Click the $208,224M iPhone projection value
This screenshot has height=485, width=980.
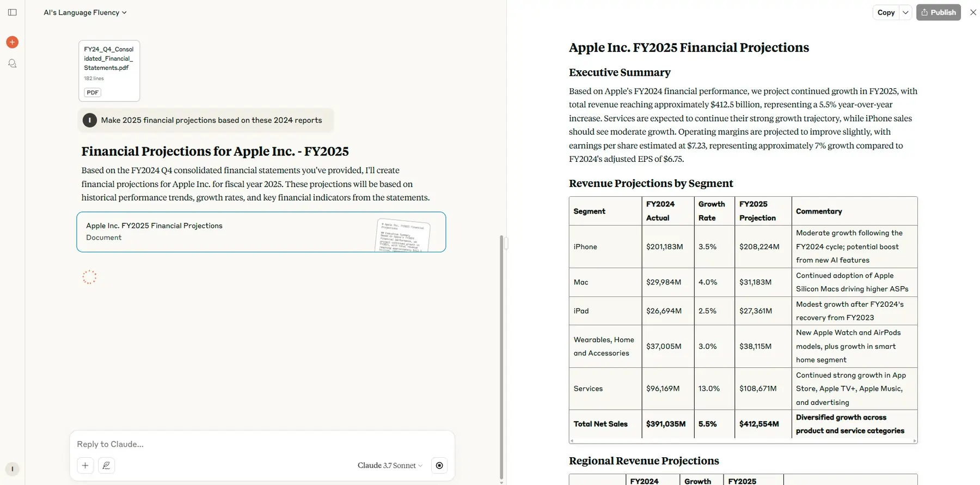click(759, 246)
